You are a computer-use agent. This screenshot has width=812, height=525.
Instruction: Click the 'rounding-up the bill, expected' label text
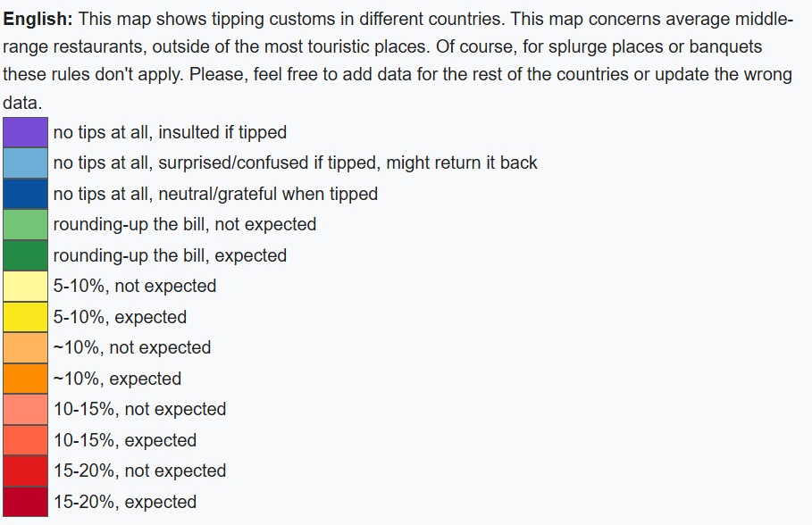point(170,255)
